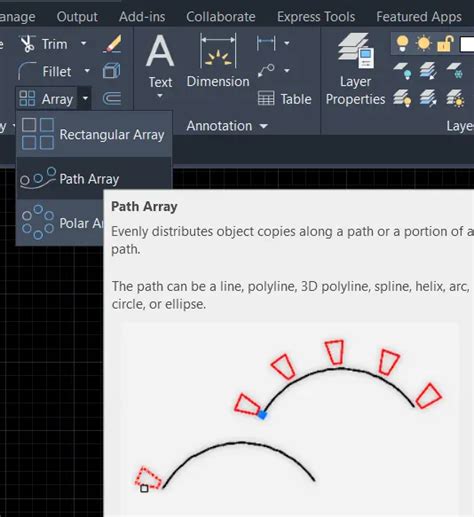
Task: Click the Leader tool icon
Action: 266,71
